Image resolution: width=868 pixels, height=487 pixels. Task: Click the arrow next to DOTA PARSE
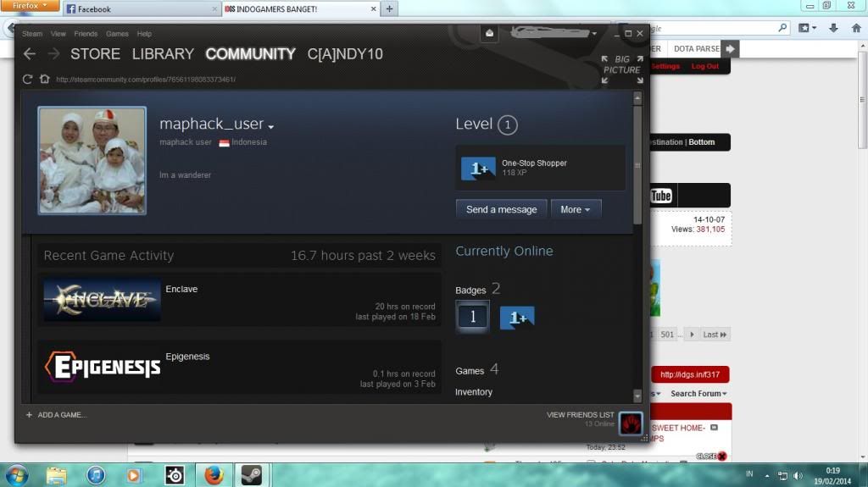730,49
